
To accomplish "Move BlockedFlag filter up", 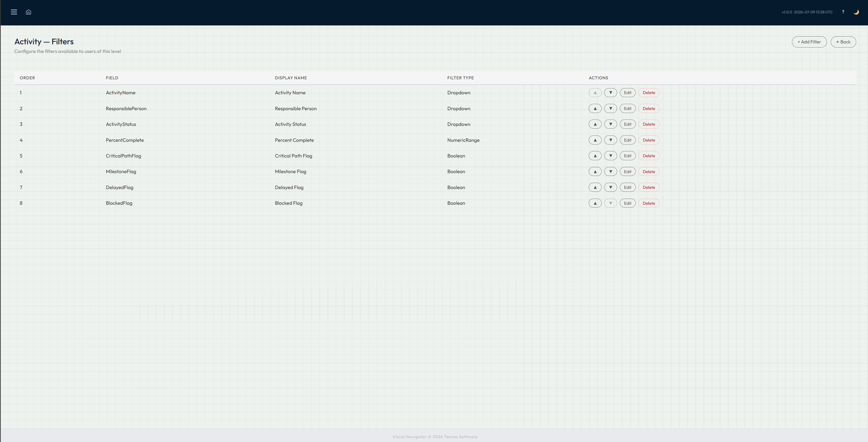I will (595, 203).
